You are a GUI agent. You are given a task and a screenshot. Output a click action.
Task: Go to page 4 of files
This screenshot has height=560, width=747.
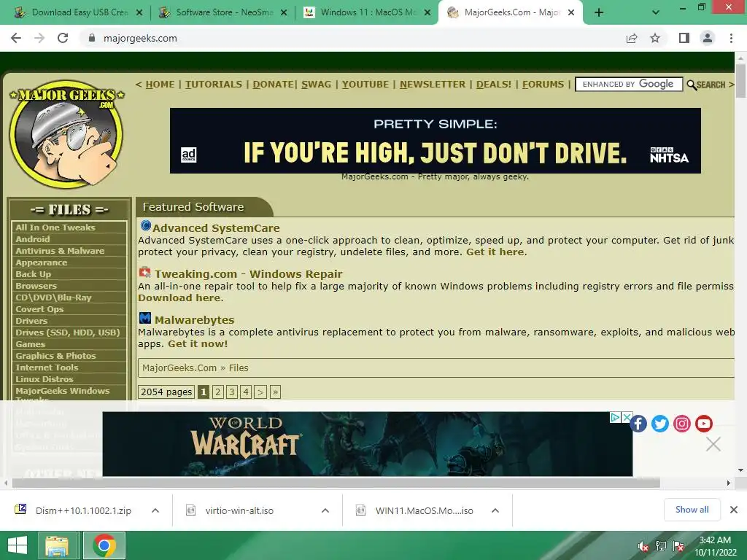point(246,392)
